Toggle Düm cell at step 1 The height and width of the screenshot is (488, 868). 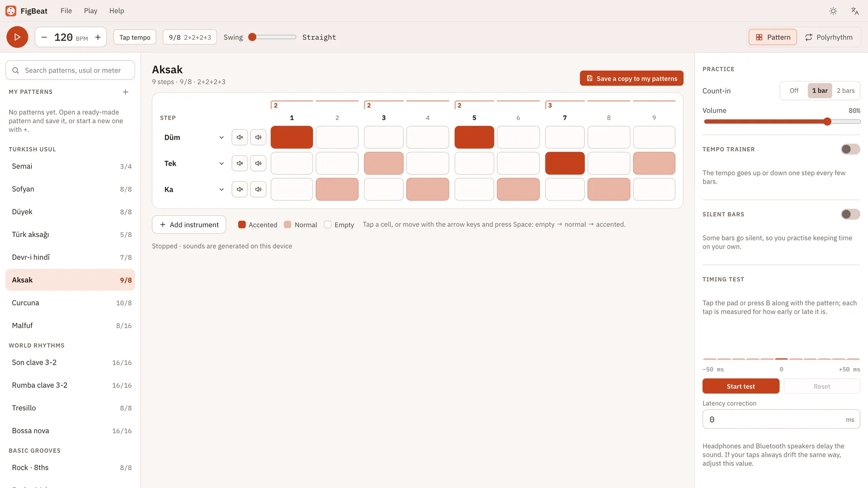[292, 137]
